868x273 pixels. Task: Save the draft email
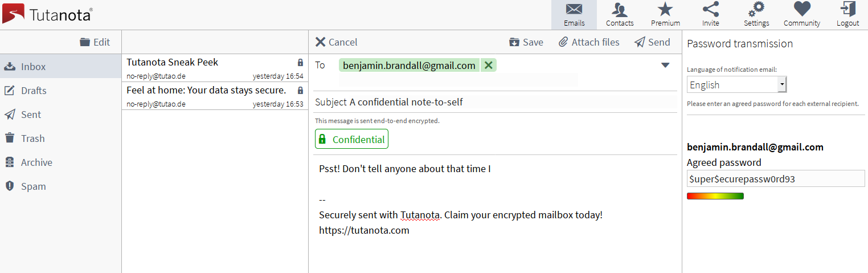point(526,42)
